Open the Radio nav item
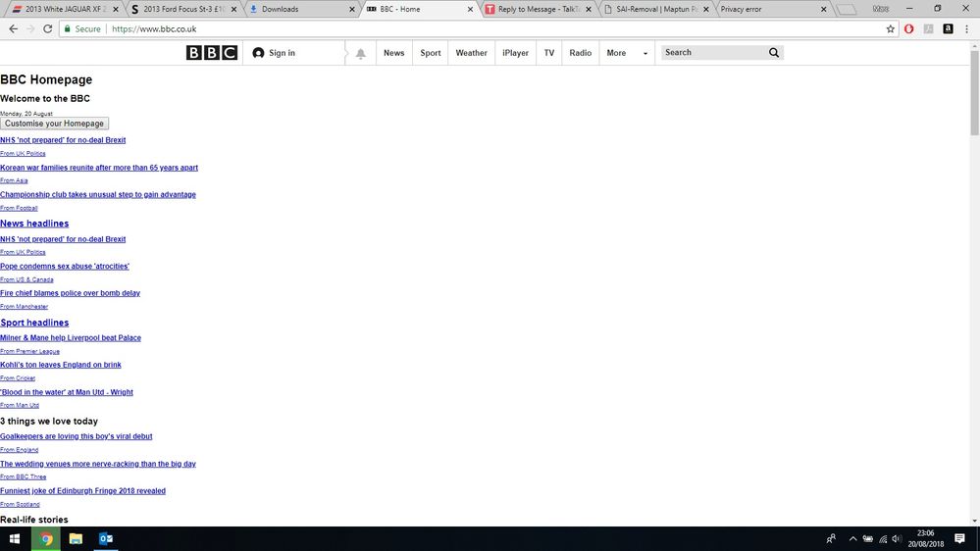980x551 pixels. pos(580,53)
